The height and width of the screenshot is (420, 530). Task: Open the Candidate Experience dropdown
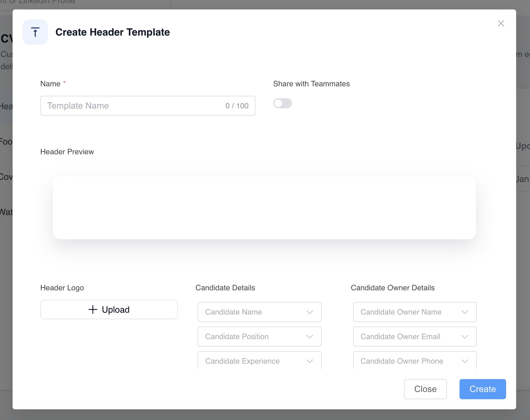(260, 360)
